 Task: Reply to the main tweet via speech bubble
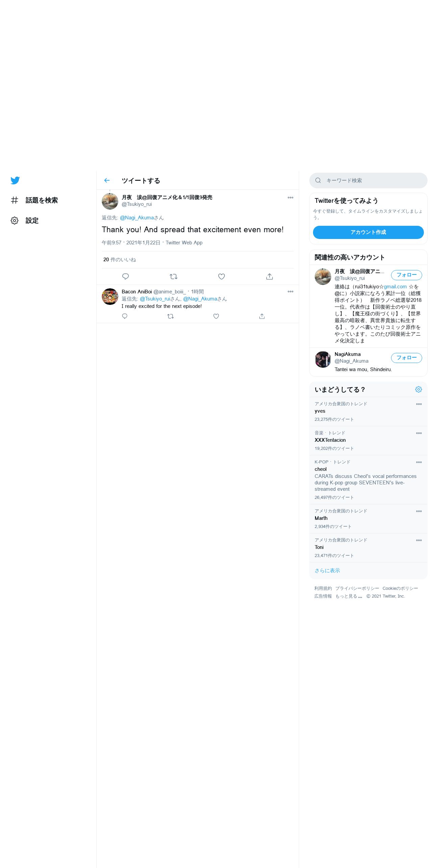pos(125,276)
